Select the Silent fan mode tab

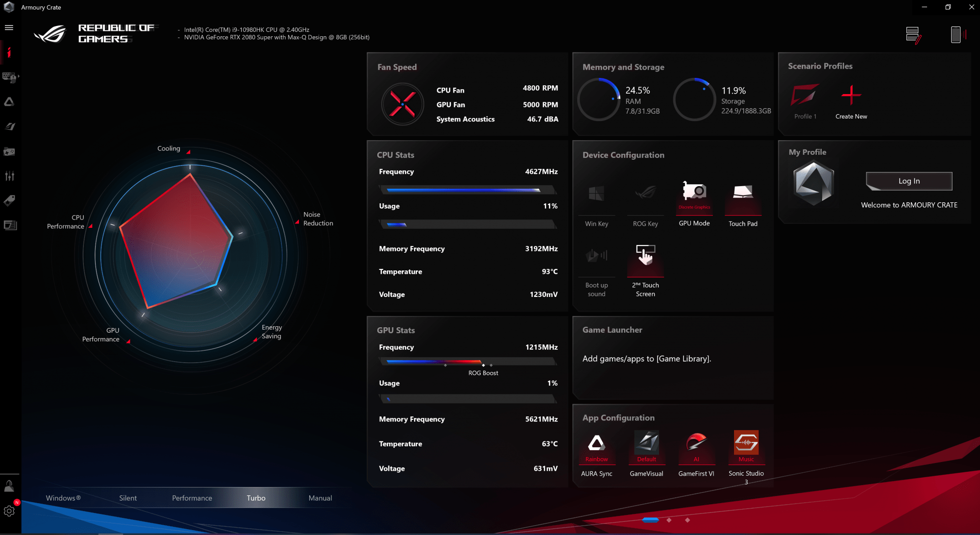tap(128, 498)
